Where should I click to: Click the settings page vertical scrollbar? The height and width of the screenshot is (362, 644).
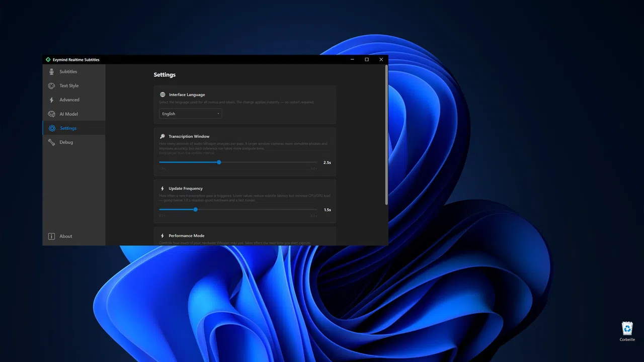point(386,135)
